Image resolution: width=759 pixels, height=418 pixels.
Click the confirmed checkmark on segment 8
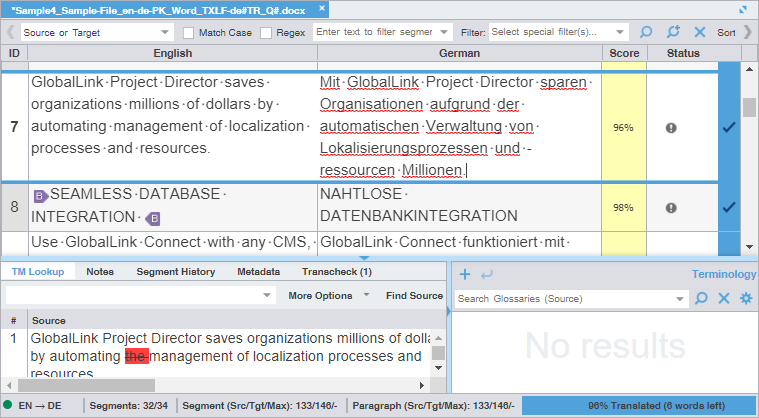(x=729, y=208)
